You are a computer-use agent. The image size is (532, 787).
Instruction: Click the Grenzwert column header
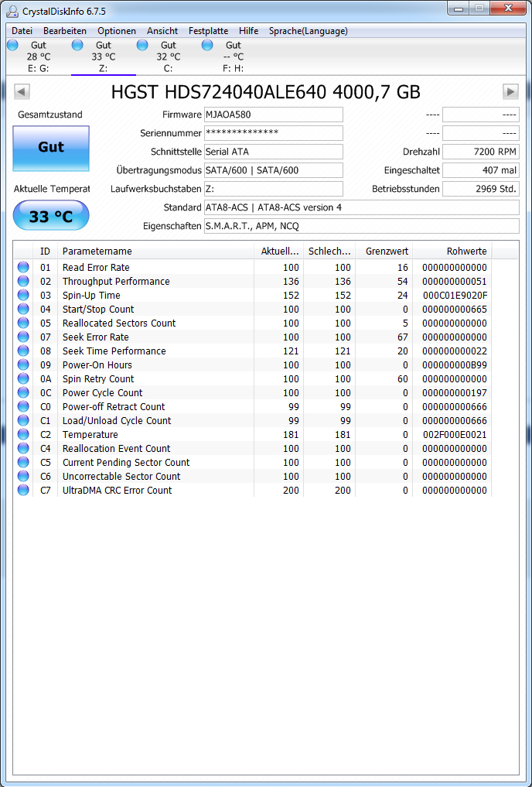coord(384,251)
